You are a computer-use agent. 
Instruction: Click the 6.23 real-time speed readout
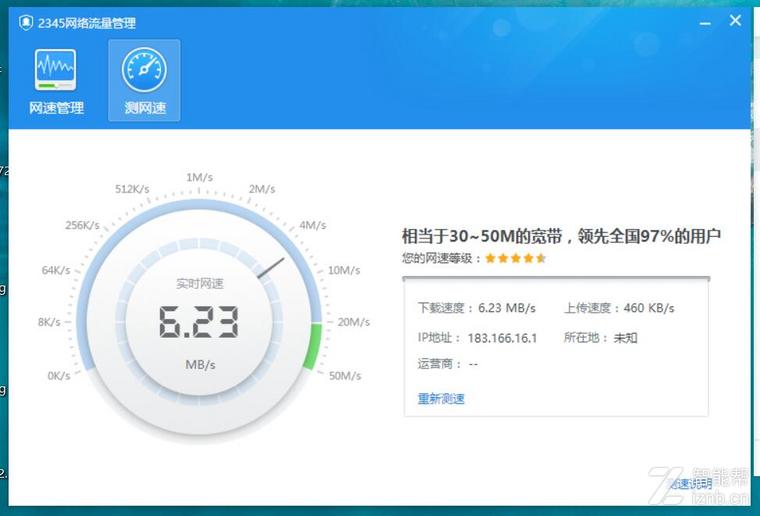pos(199,322)
